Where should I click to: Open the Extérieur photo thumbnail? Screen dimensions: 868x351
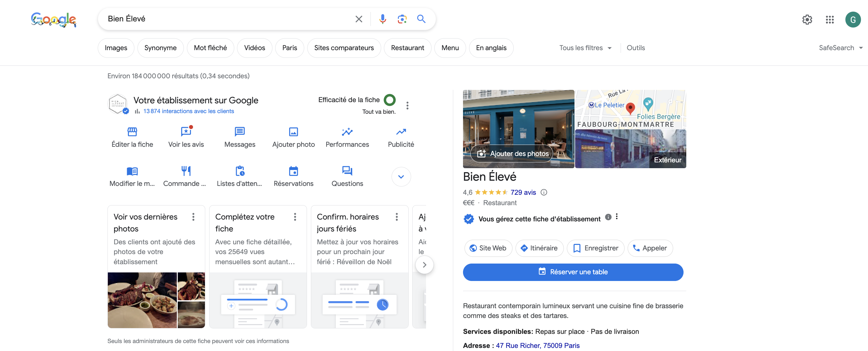click(x=630, y=149)
